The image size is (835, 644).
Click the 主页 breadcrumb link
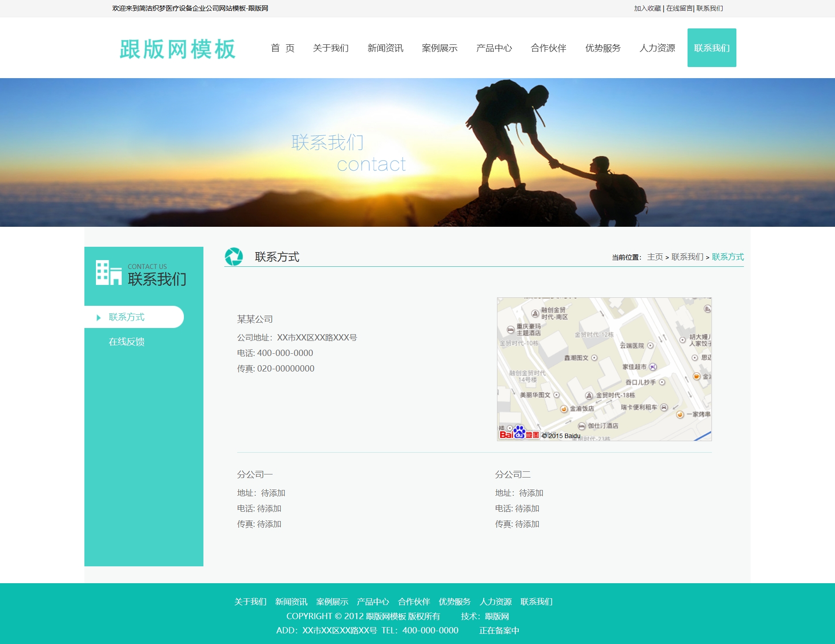point(654,257)
